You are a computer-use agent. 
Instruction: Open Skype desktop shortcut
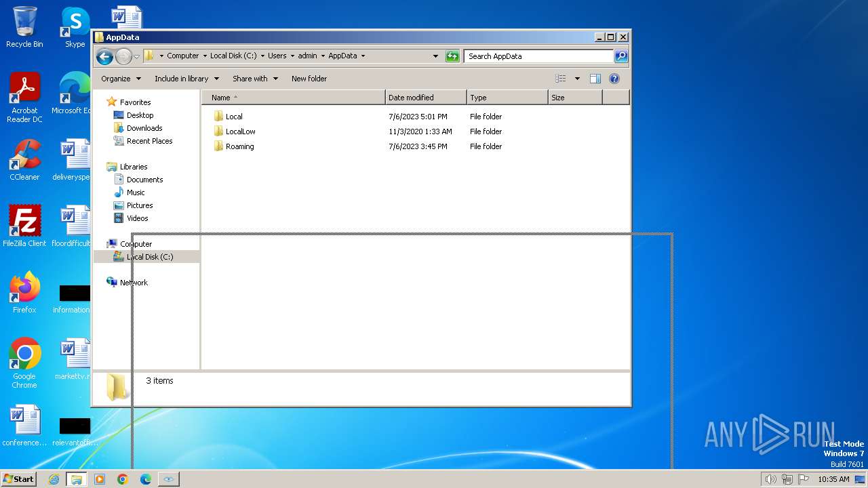pos(75,27)
